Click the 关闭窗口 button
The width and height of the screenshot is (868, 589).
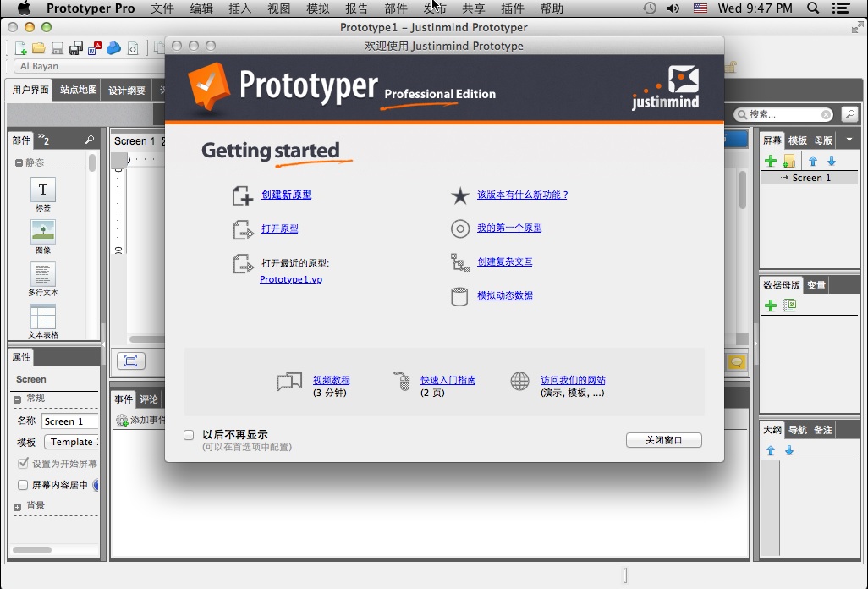coord(663,440)
